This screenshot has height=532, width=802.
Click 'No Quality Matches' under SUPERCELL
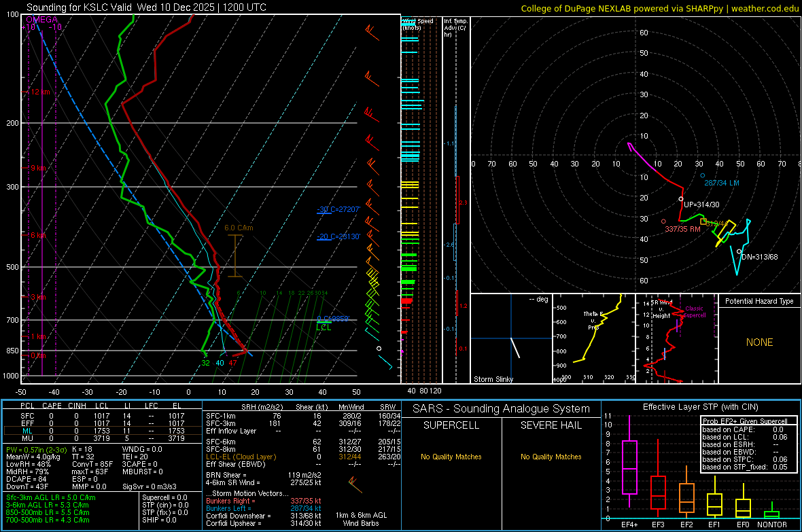pyautogui.click(x=451, y=457)
